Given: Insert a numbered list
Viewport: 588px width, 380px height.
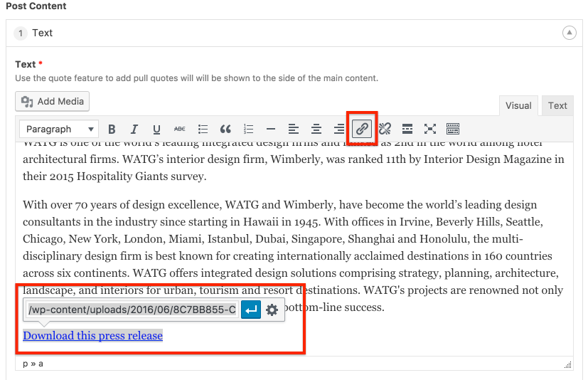Looking at the screenshot, I should click(248, 129).
